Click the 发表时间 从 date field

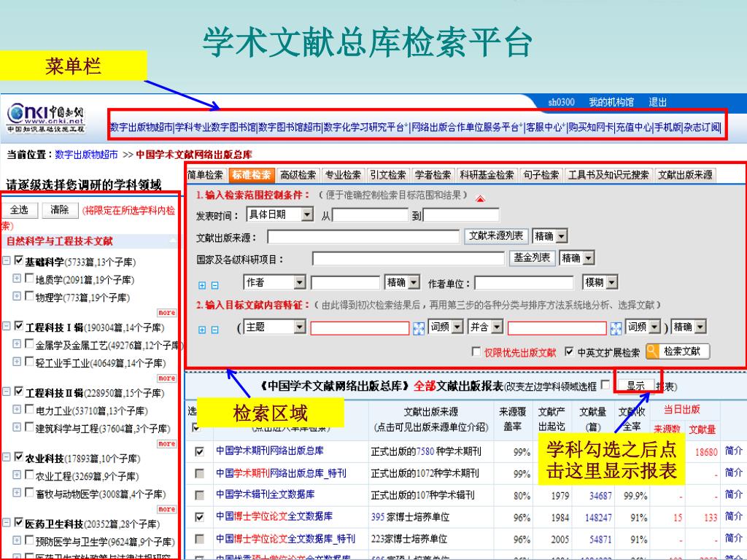point(370,215)
